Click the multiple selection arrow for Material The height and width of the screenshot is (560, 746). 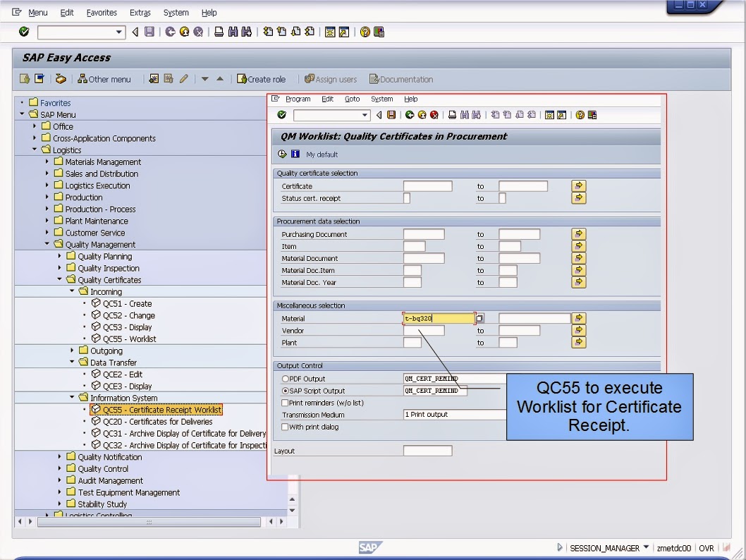pos(578,318)
